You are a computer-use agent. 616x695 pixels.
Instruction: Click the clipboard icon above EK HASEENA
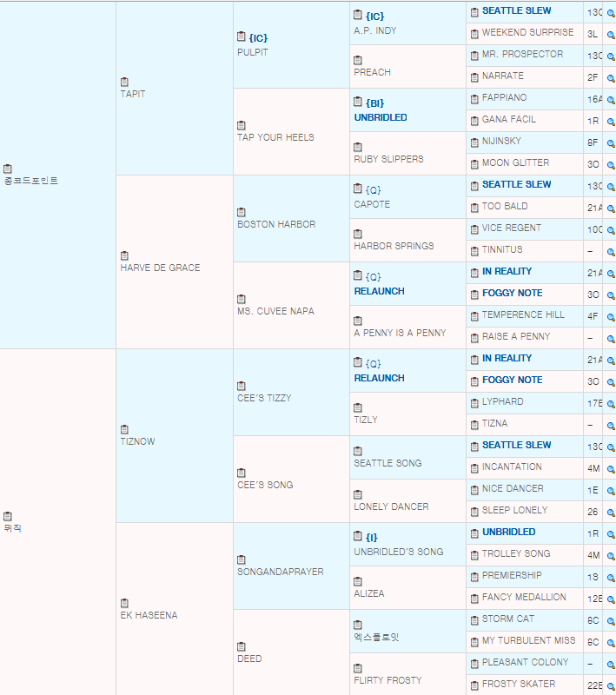(x=124, y=603)
